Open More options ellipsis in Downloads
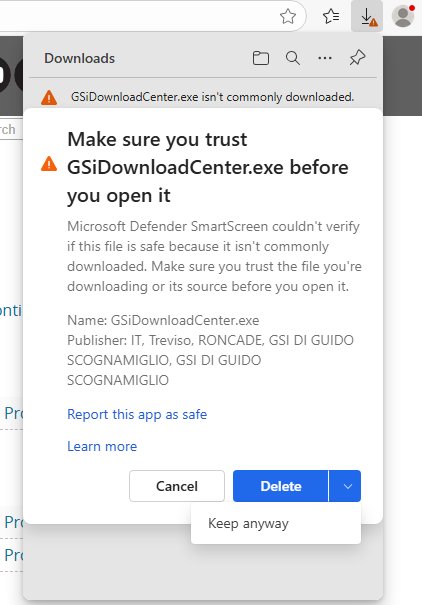 (325, 58)
